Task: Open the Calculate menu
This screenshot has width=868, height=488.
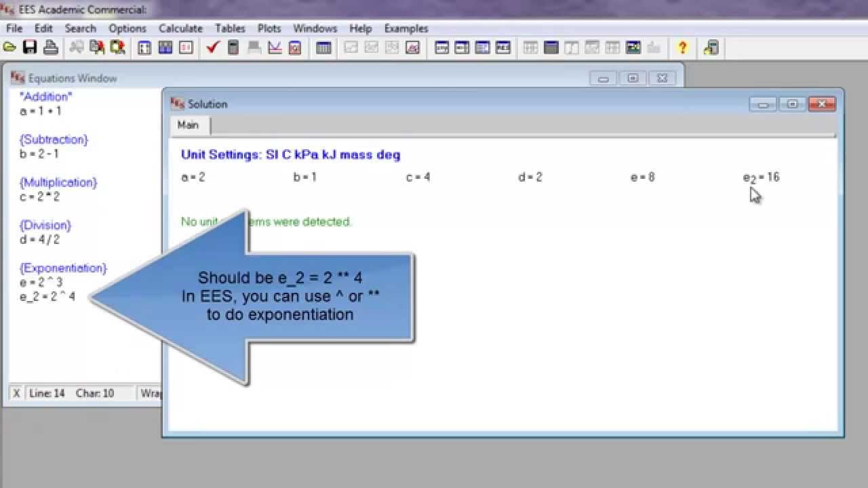Action: point(181,28)
